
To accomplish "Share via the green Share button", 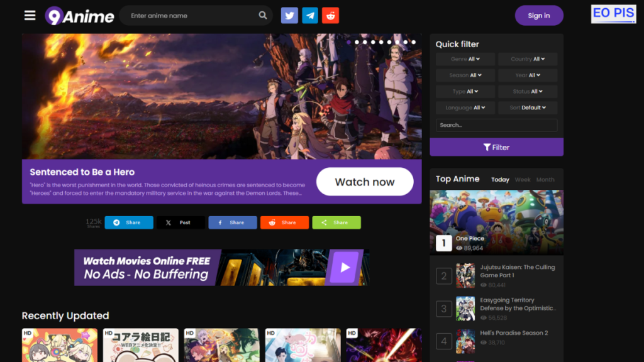I will [x=336, y=222].
